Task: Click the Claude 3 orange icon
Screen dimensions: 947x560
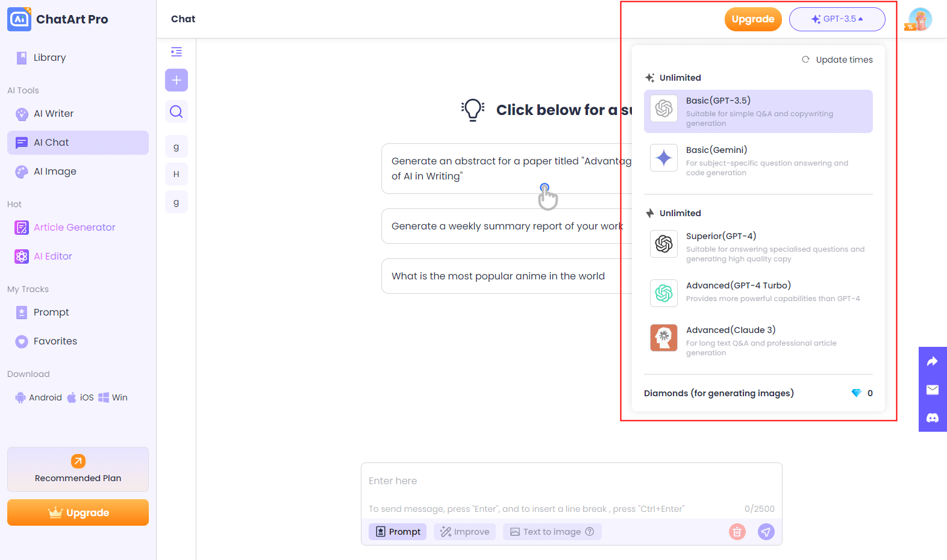Action: tap(664, 338)
